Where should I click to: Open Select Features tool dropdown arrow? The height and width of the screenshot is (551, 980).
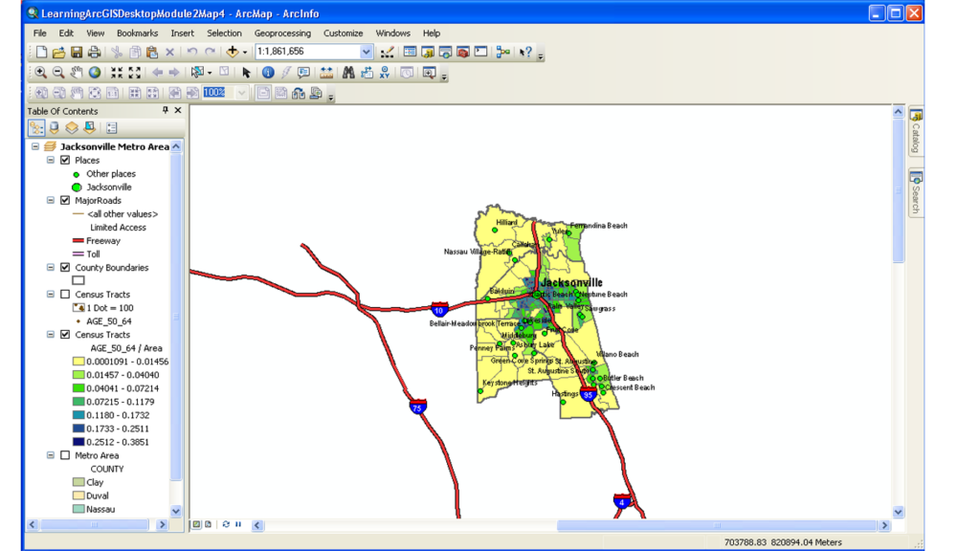point(210,73)
